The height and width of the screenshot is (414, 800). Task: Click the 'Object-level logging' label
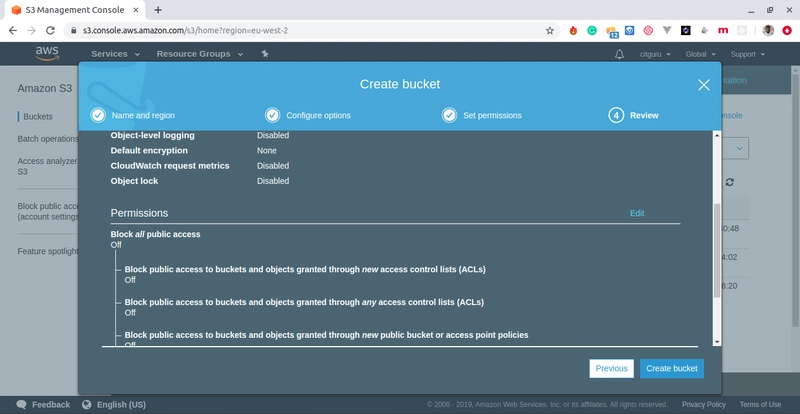click(x=153, y=135)
